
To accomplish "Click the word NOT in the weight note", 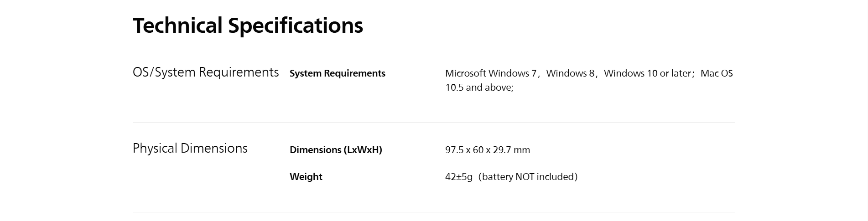I will point(525,177).
